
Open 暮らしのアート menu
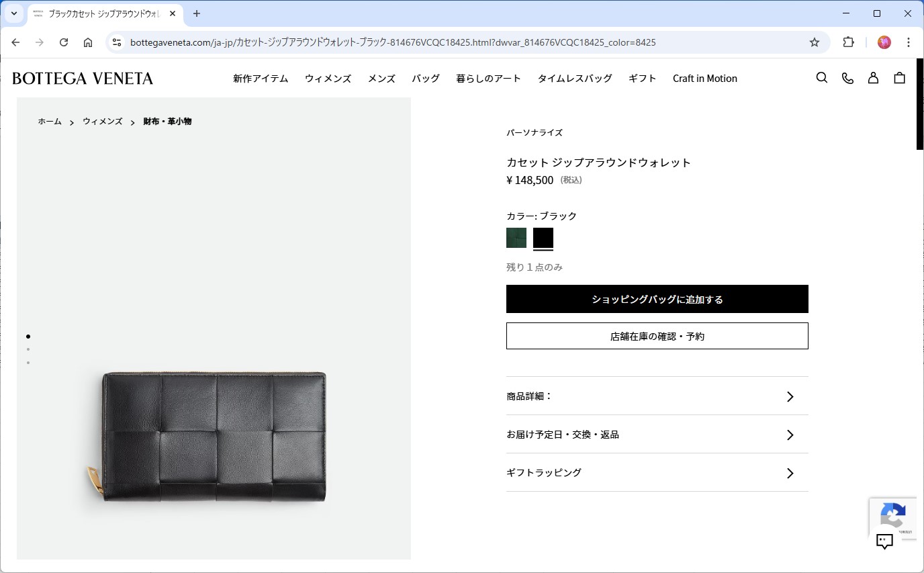(488, 79)
